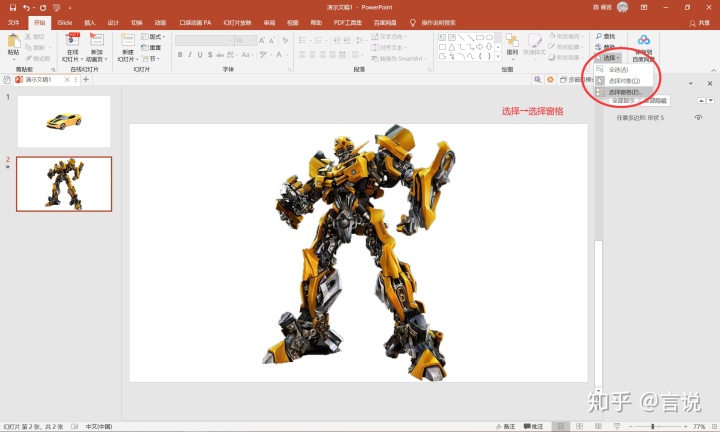Image resolution: width=720 pixels, height=432 pixels.
Task: Open the File (文件) tab
Action: (x=14, y=22)
